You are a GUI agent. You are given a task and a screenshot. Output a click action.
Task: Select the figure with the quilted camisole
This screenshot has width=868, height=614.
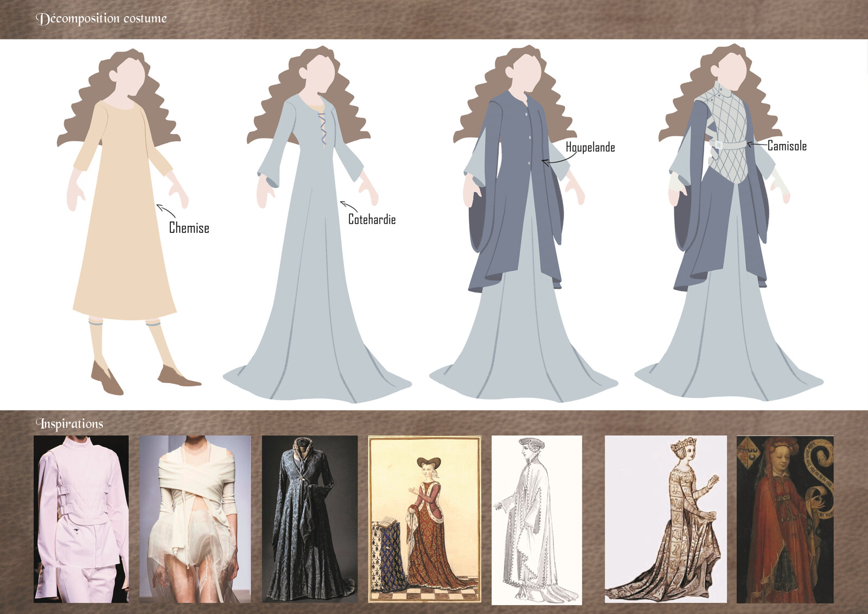729,223
